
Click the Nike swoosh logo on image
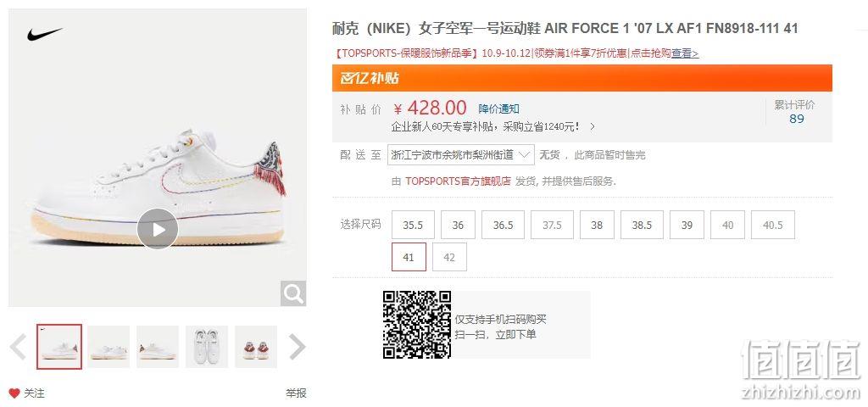click(45, 34)
